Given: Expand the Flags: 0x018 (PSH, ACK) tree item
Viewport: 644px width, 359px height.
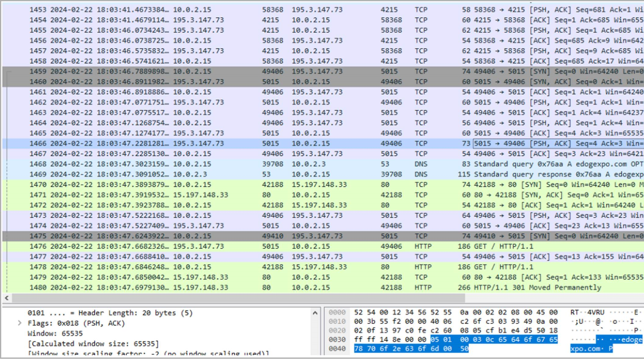Looking at the screenshot, I should click(x=20, y=323).
